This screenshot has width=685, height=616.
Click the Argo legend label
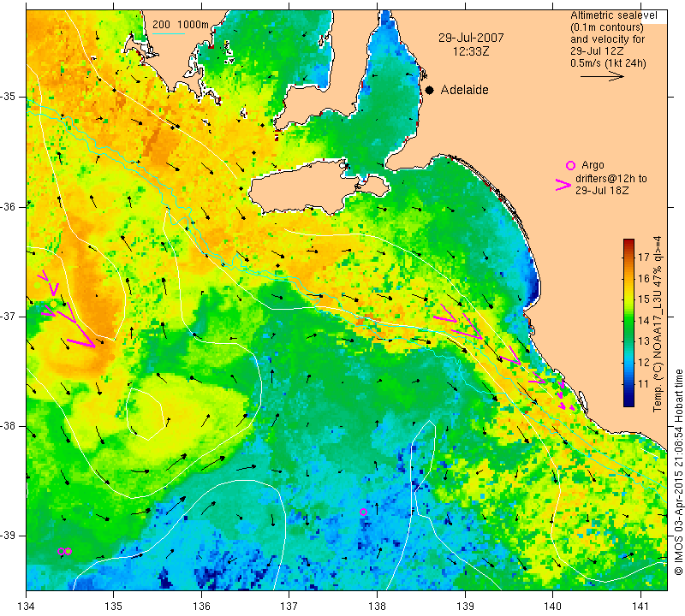click(x=593, y=165)
